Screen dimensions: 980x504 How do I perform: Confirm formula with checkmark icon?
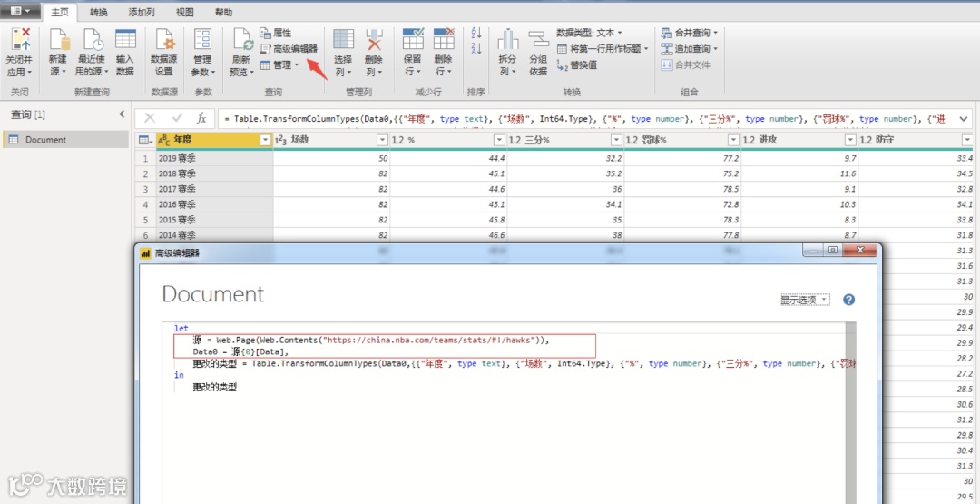(177, 118)
